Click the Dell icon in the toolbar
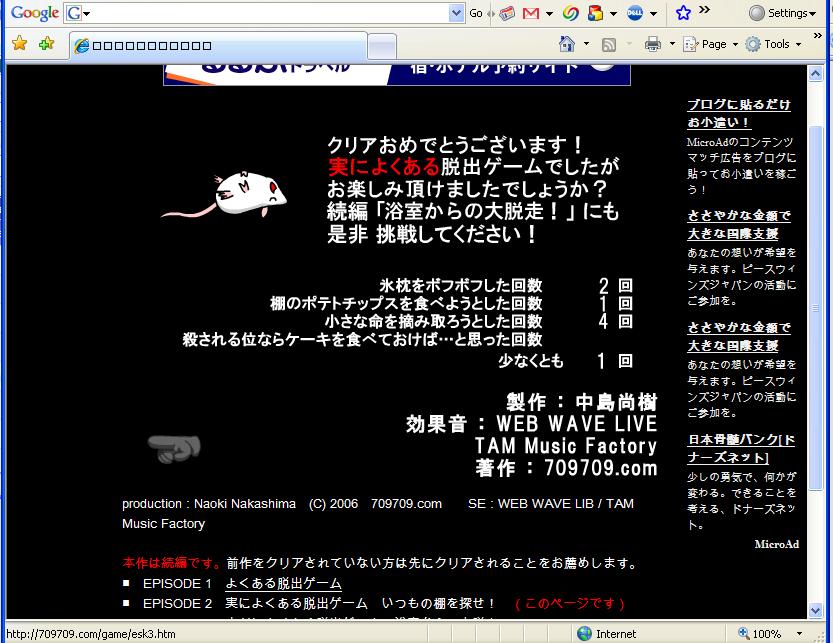Viewport: 833px width, 643px height. [x=633, y=13]
